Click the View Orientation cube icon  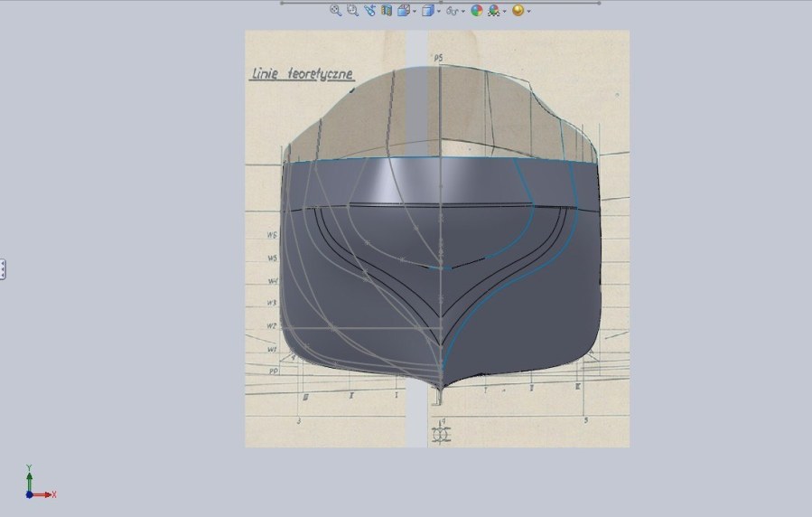coord(404,11)
